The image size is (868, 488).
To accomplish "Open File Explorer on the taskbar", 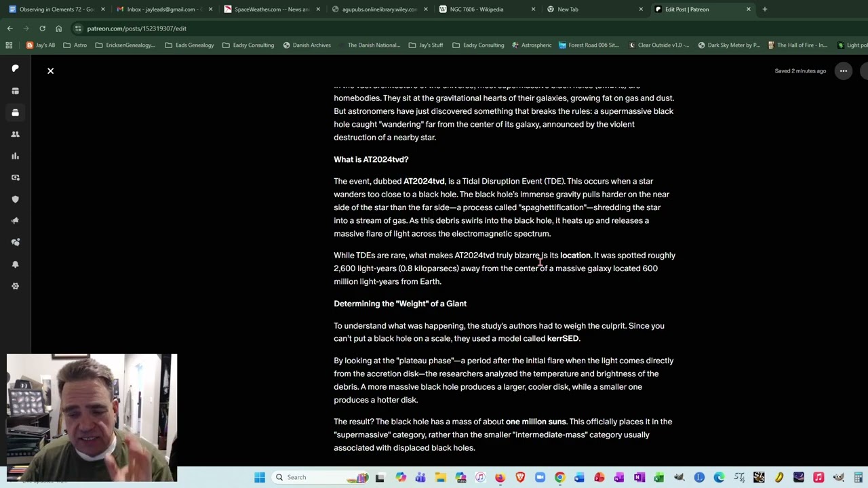I will tap(441, 477).
